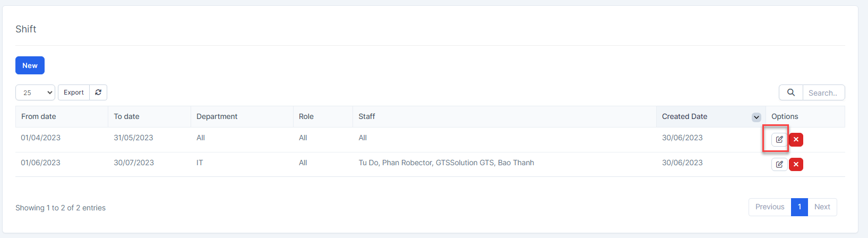Delete the IT department shift
Screen dimensions: 868x238
pos(796,165)
